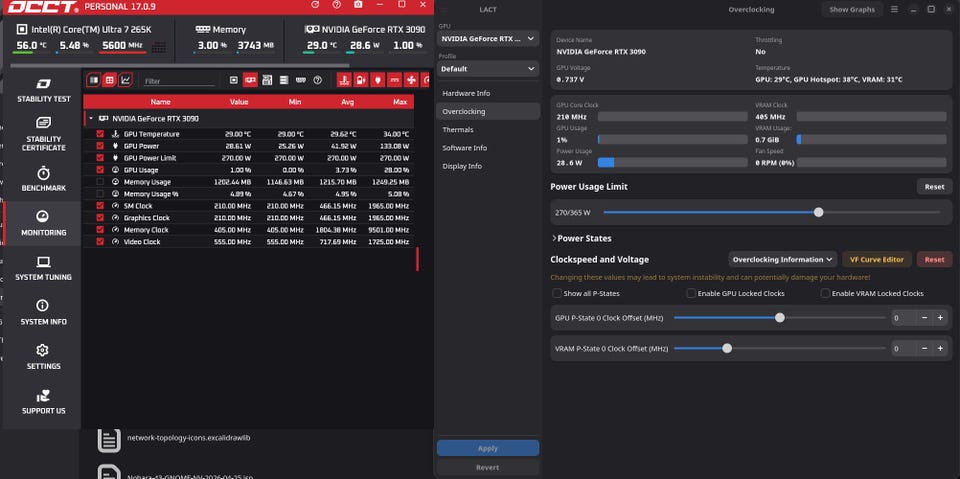Open the Software Info page in LACT
The width and height of the screenshot is (960, 479).
click(488, 148)
